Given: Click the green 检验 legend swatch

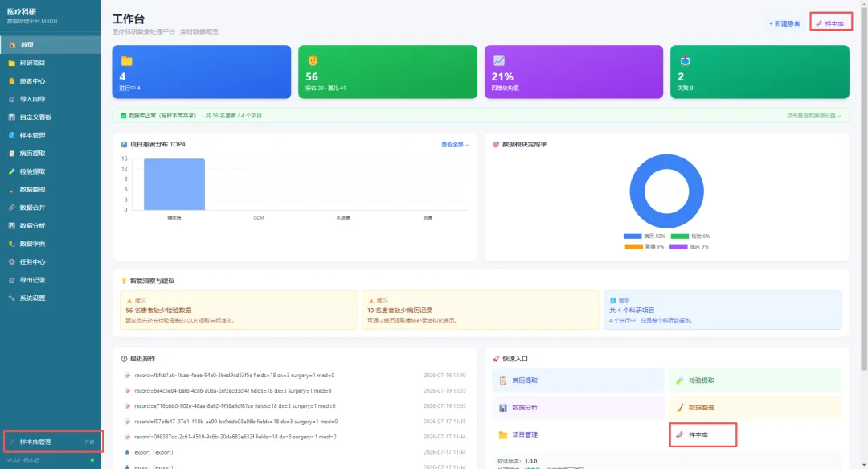Looking at the screenshot, I should pyautogui.click(x=680, y=237).
